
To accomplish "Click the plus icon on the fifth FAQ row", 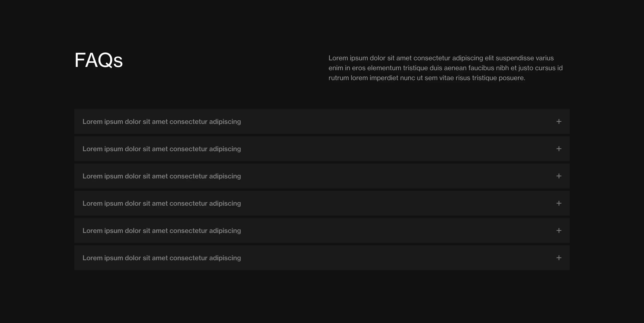I will (x=559, y=231).
